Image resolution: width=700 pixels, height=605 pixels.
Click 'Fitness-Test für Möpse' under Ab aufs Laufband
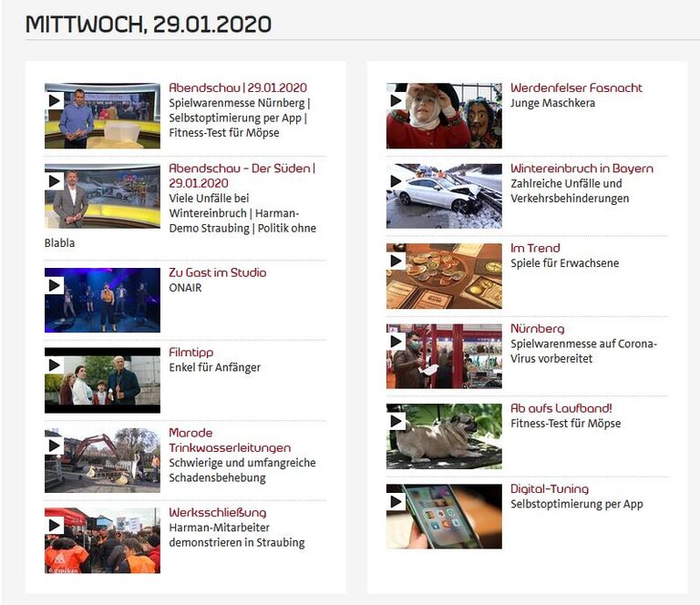pyautogui.click(x=566, y=424)
